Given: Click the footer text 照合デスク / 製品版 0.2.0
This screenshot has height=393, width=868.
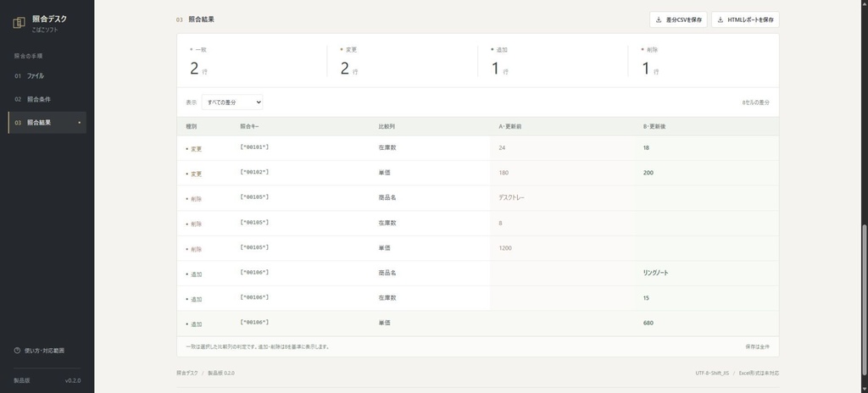Looking at the screenshot, I should pyautogui.click(x=205, y=373).
